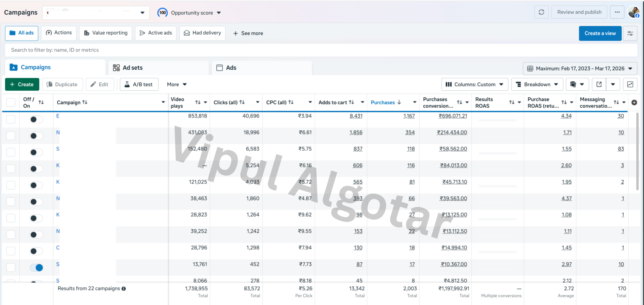Image resolution: width=644 pixels, height=305 pixels.
Task: Click the view charts icon
Action: click(630, 84)
